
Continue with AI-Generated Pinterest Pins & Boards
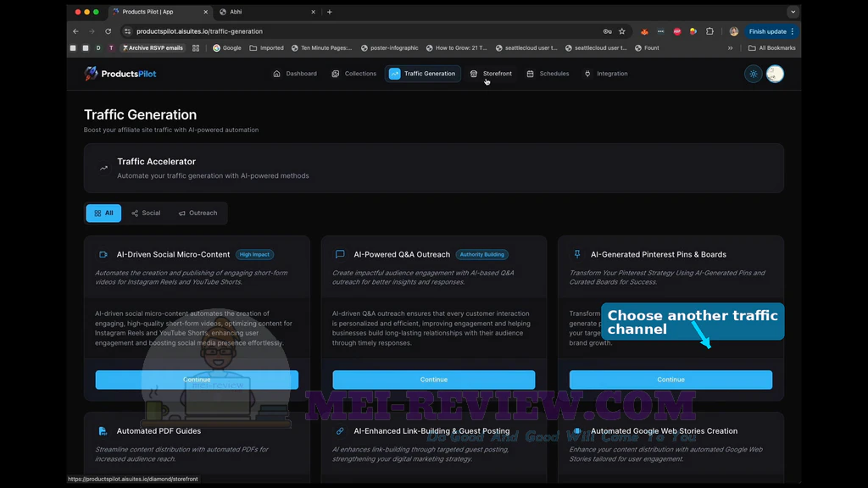click(x=670, y=380)
